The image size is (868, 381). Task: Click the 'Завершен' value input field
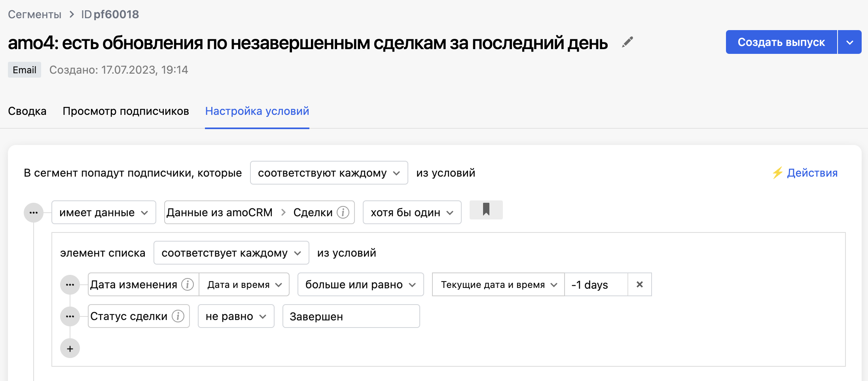(x=351, y=316)
